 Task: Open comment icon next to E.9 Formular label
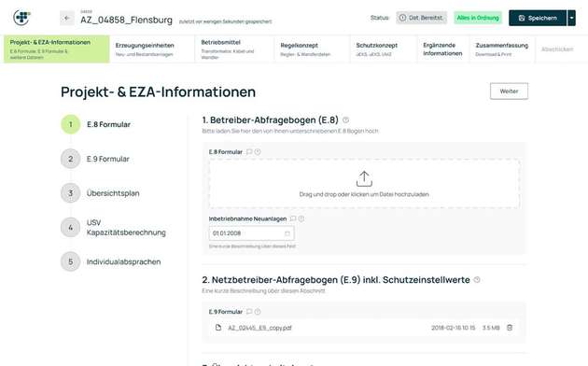coord(249,312)
